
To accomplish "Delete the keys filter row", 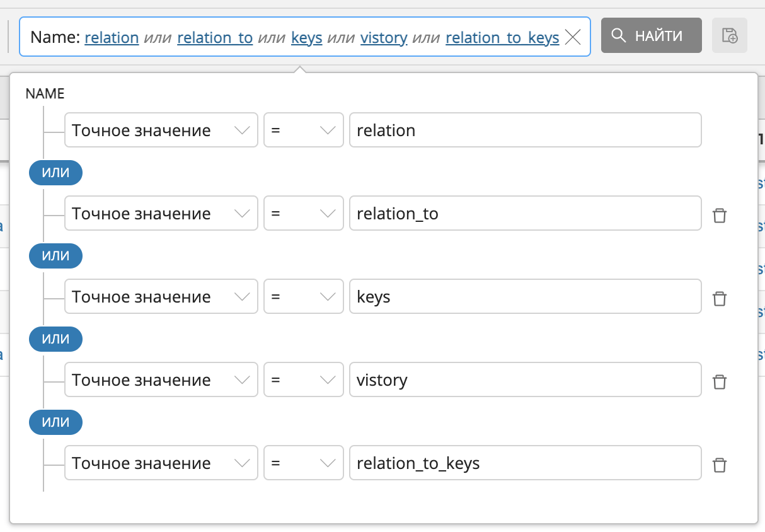I will pos(719,298).
